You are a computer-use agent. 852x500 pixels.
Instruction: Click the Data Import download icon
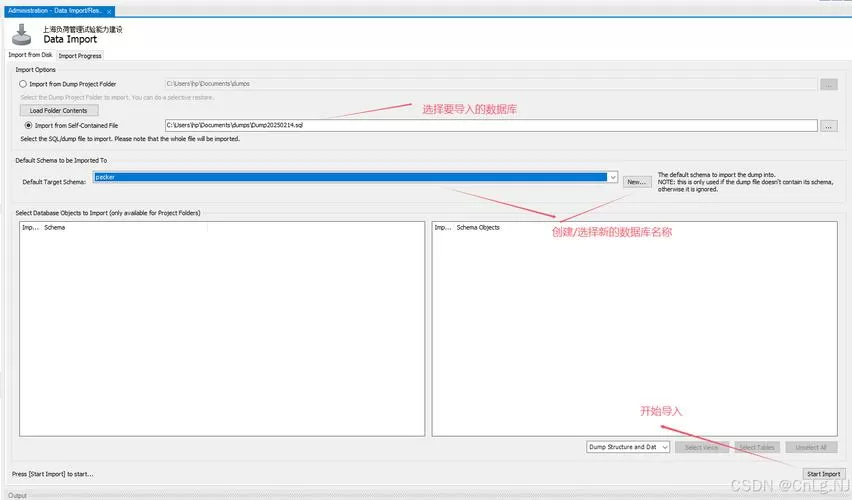click(22, 34)
